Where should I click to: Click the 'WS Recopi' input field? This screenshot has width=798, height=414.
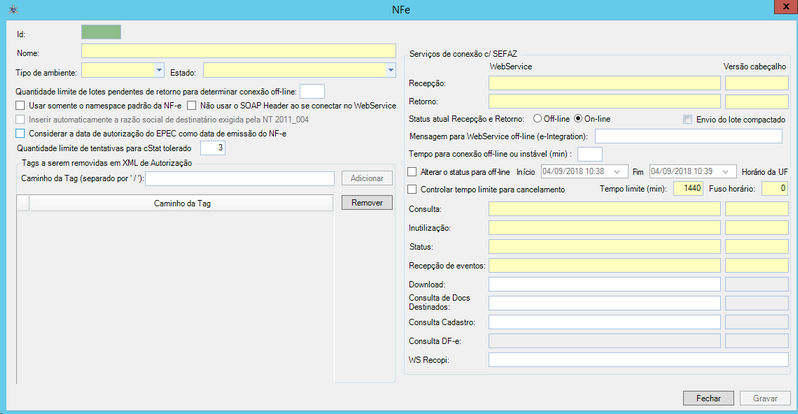tap(604, 360)
